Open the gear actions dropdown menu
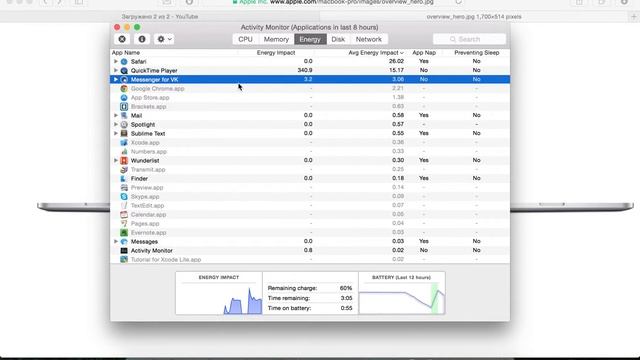 pos(164,39)
